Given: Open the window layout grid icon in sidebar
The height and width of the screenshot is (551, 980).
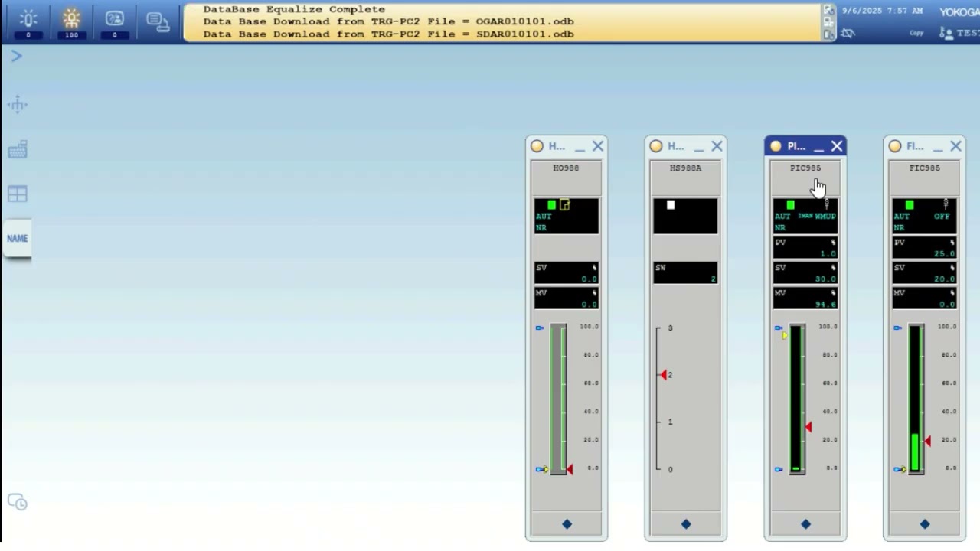Looking at the screenshot, I should (18, 194).
